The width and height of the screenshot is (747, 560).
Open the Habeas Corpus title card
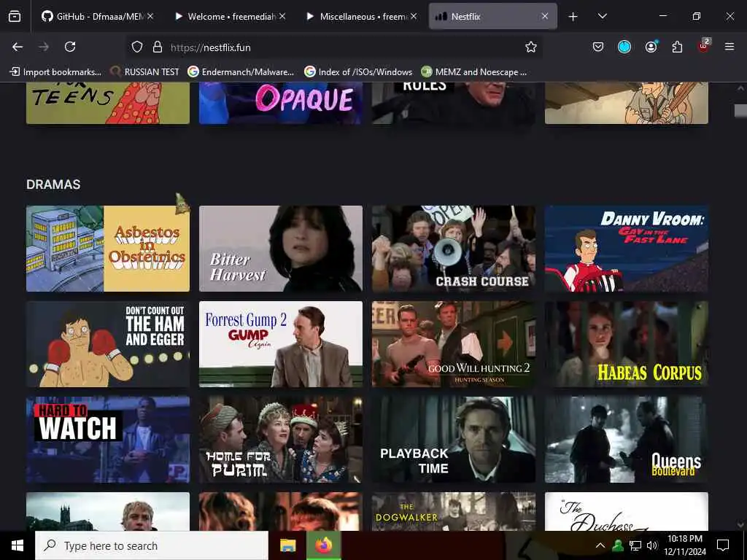pyautogui.click(x=627, y=344)
